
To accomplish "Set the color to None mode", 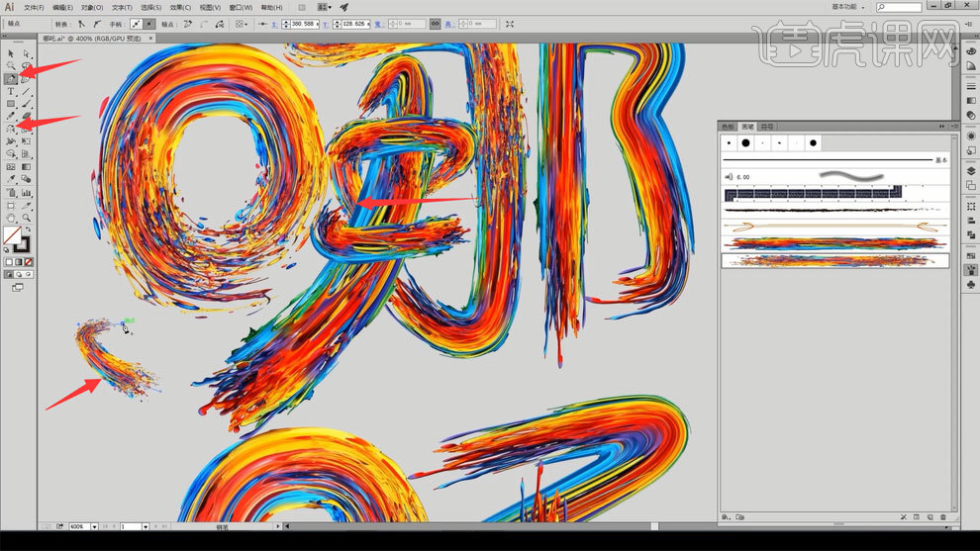I will pos(30,261).
